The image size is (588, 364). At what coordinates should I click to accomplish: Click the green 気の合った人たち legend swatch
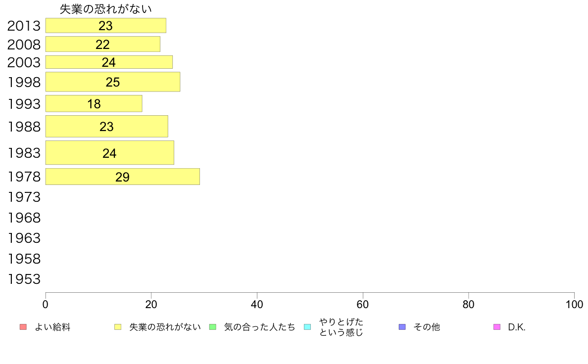213,327
